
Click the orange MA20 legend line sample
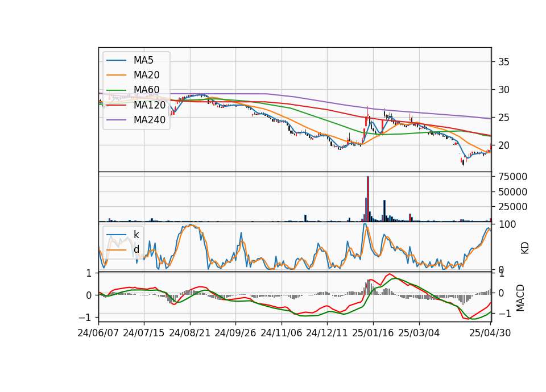pyautogui.click(x=116, y=75)
